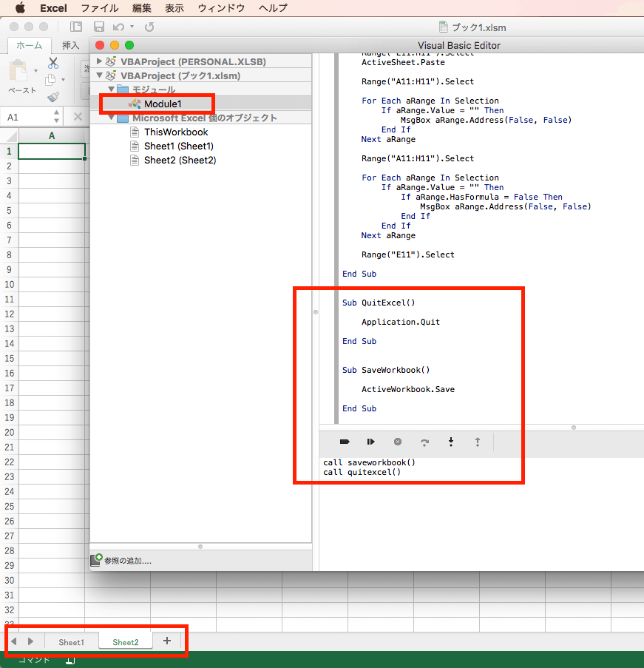The image size is (644, 668).
Task: Click the 'Sub QuitExcel()' code line
Action: coord(379,303)
